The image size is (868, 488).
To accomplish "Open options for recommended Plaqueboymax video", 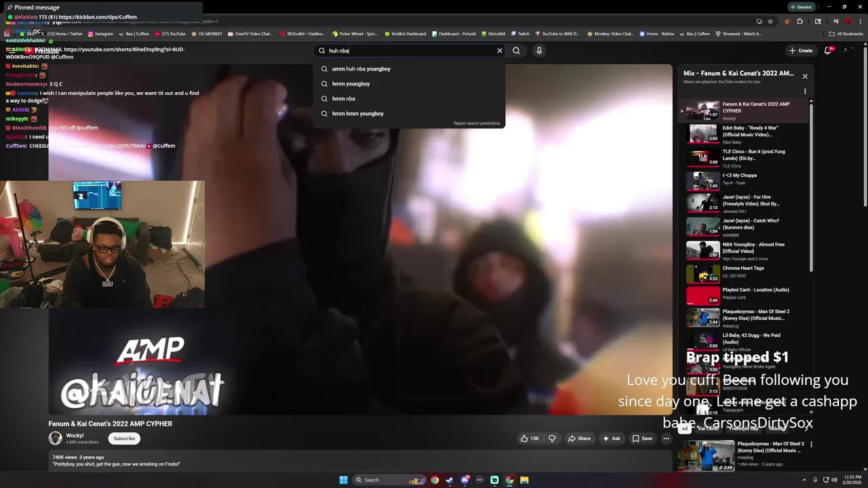I will [811, 445].
